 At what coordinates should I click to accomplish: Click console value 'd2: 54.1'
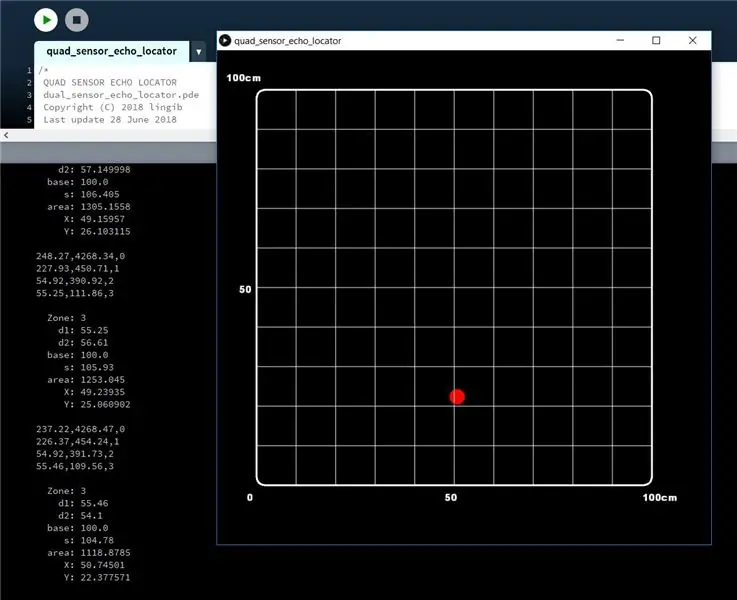[x=80, y=516]
